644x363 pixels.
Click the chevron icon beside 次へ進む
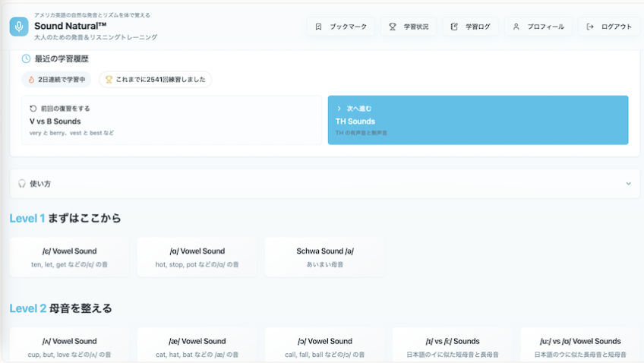339,109
